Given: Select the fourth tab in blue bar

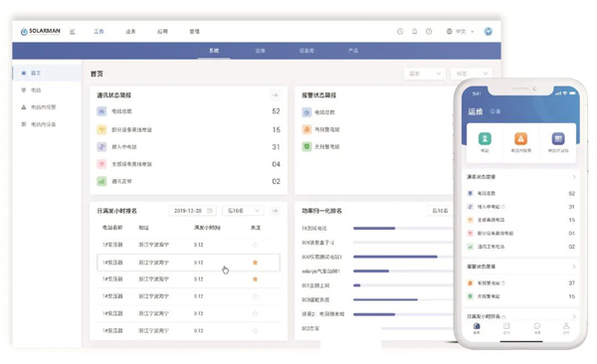Looking at the screenshot, I should [353, 51].
